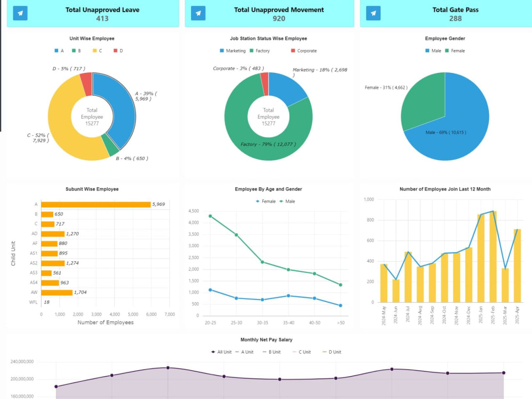Toggle A Unit series in Monthly Net Pay

pos(244,352)
